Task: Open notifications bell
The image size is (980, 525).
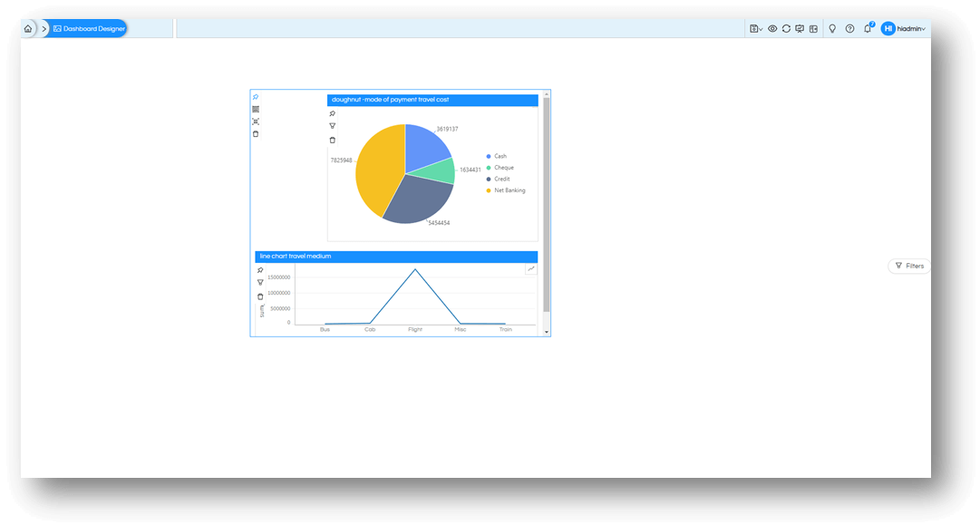Action: point(868,29)
